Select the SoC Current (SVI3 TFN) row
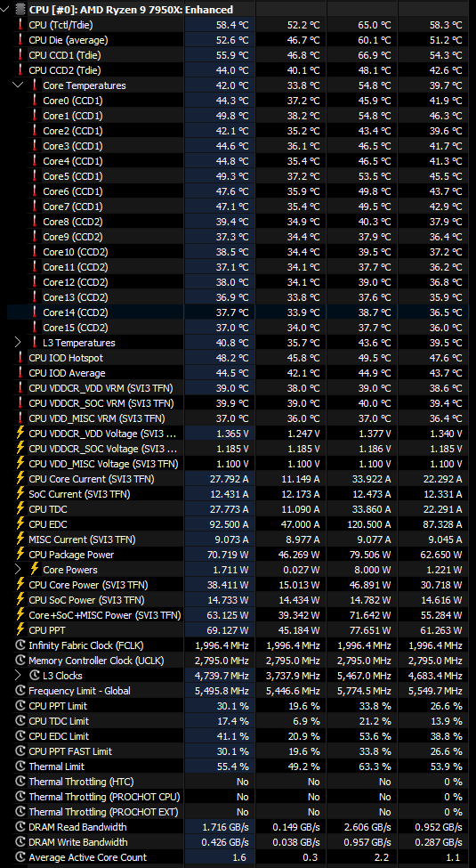476x868 pixels. tap(238, 494)
